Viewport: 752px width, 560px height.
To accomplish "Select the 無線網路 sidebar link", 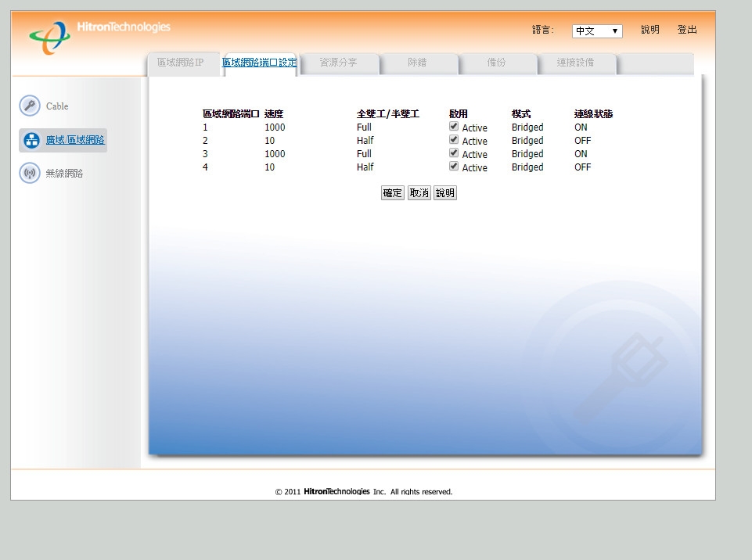I will pos(64,174).
